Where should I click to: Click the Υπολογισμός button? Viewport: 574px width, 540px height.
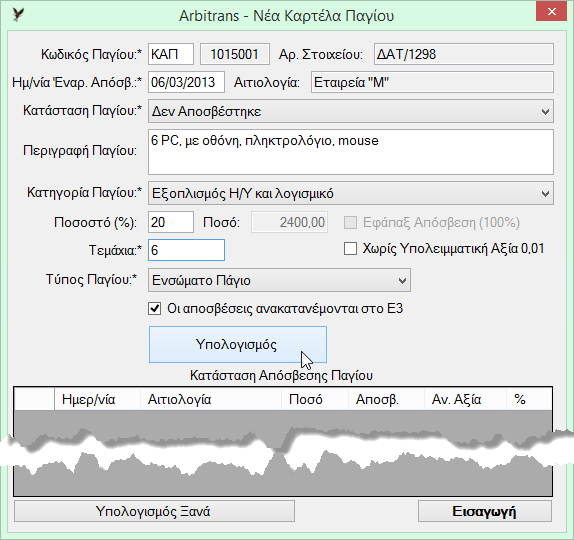click(238, 345)
